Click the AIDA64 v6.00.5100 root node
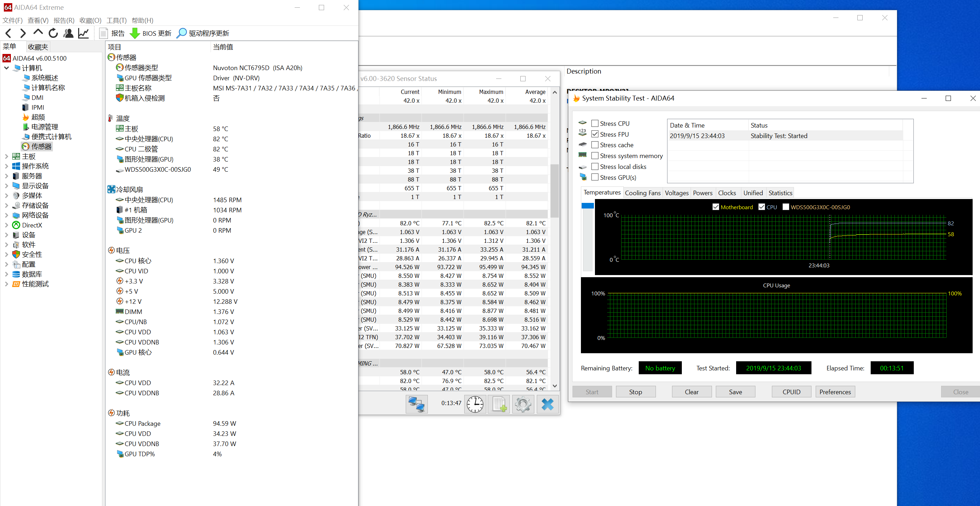The height and width of the screenshot is (506, 980). (x=35, y=58)
